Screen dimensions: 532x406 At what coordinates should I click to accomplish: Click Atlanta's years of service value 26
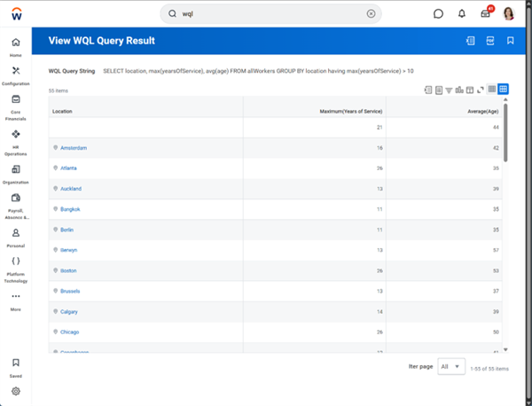point(379,168)
